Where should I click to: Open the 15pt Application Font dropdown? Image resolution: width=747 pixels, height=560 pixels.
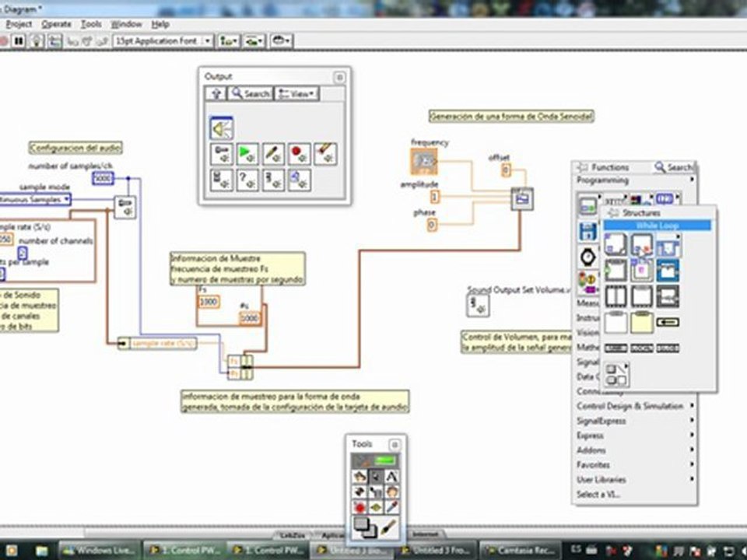(163, 41)
